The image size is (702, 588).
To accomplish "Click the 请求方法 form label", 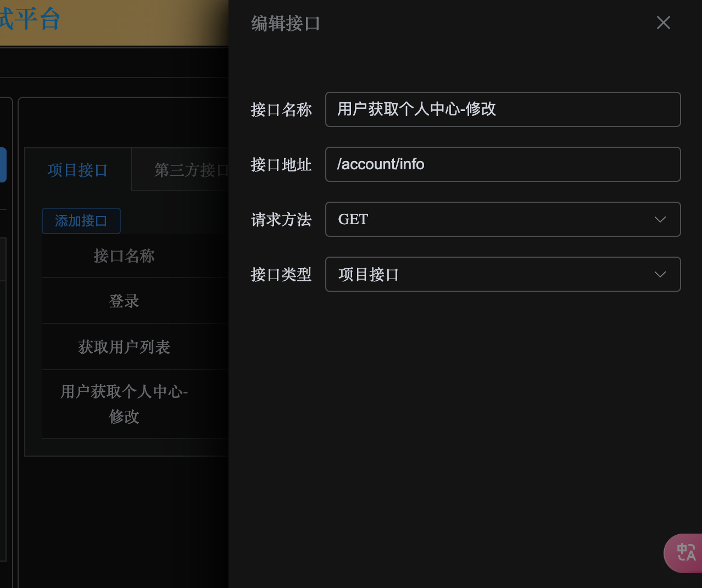I will (281, 220).
